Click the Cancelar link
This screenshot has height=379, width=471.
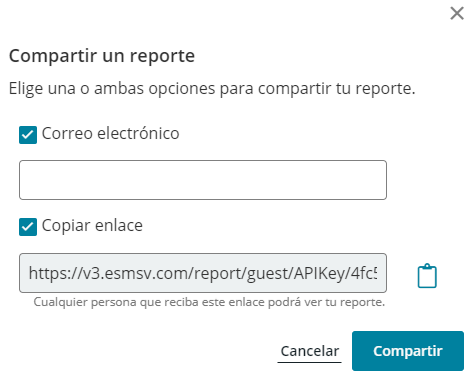point(310,351)
